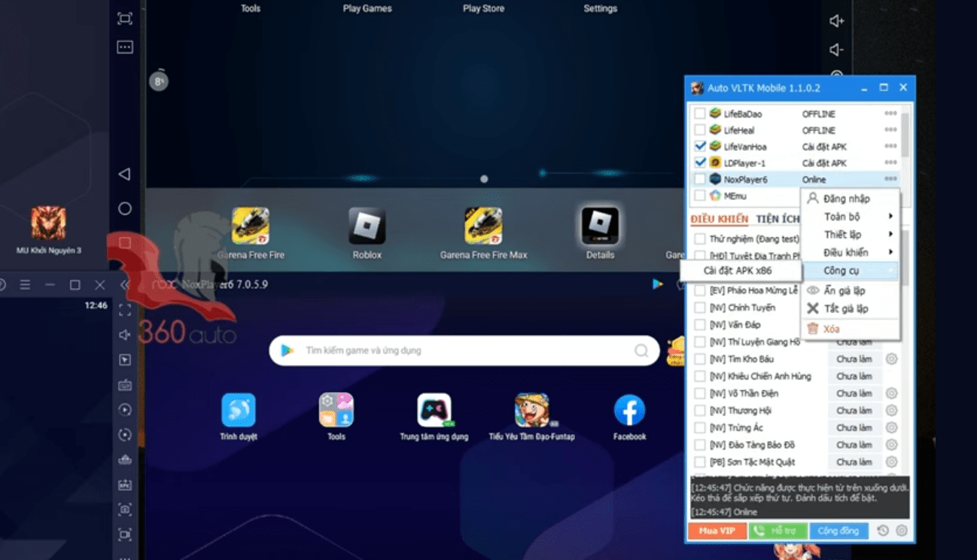Uncheck the LifeVanHoa emulator checkbox

[x=700, y=146]
